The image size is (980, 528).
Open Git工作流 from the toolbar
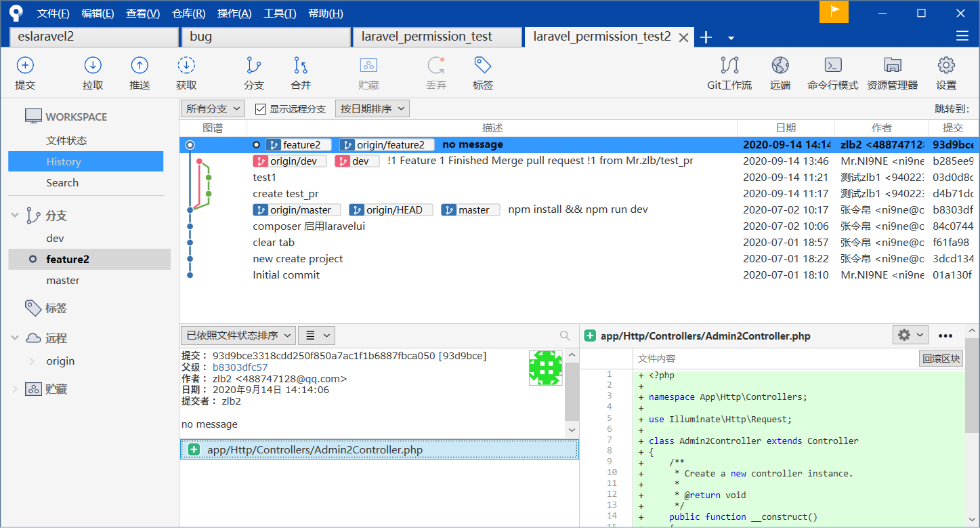click(729, 66)
